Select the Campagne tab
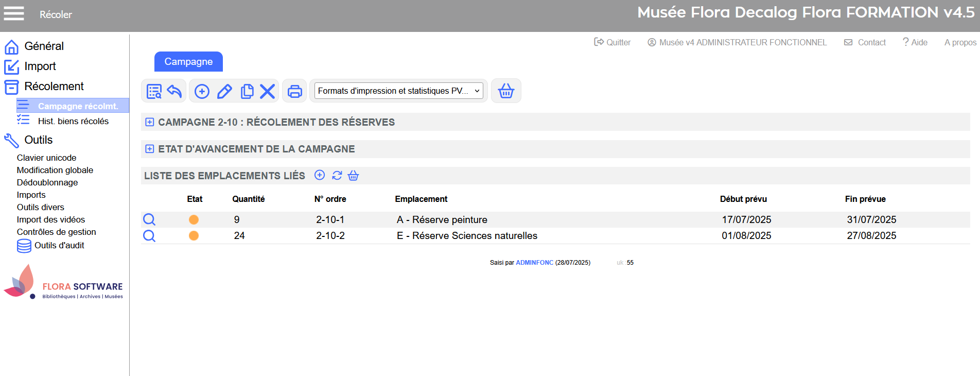The height and width of the screenshot is (376, 980). click(188, 62)
